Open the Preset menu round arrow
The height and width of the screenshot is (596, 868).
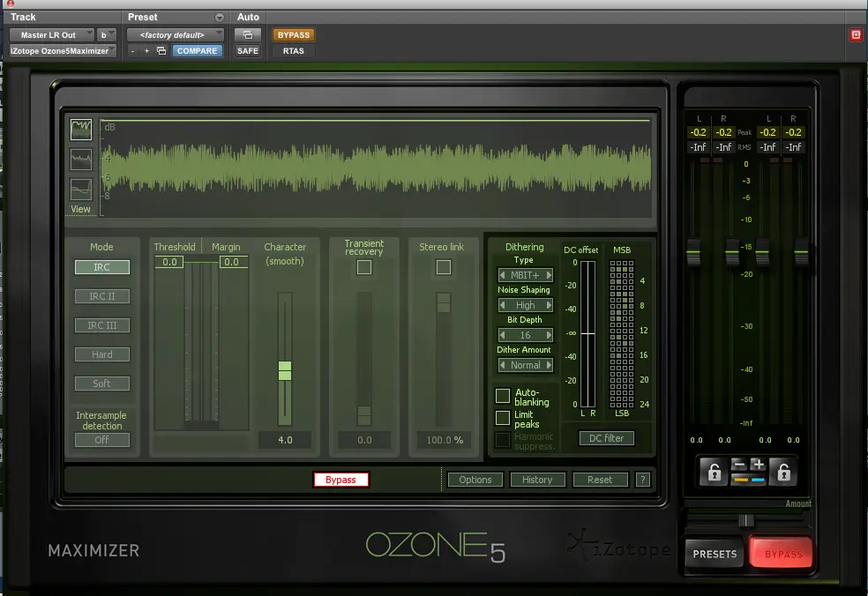pyautogui.click(x=220, y=18)
